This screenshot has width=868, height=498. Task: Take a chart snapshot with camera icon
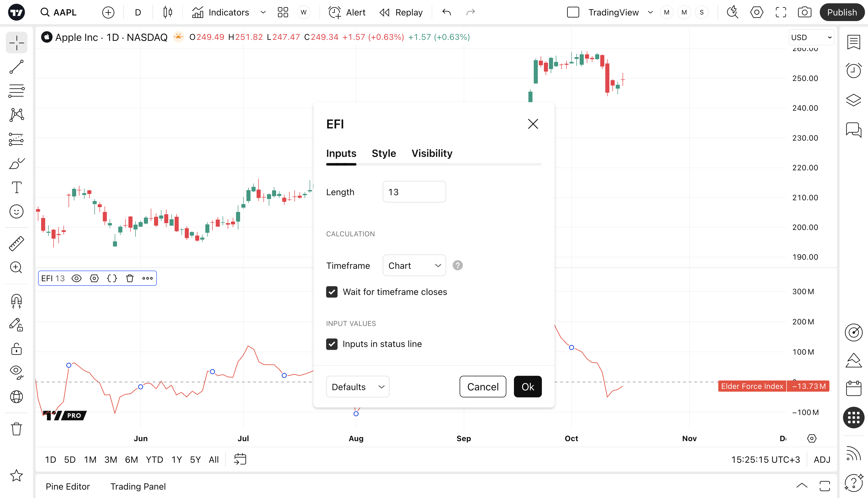(804, 13)
